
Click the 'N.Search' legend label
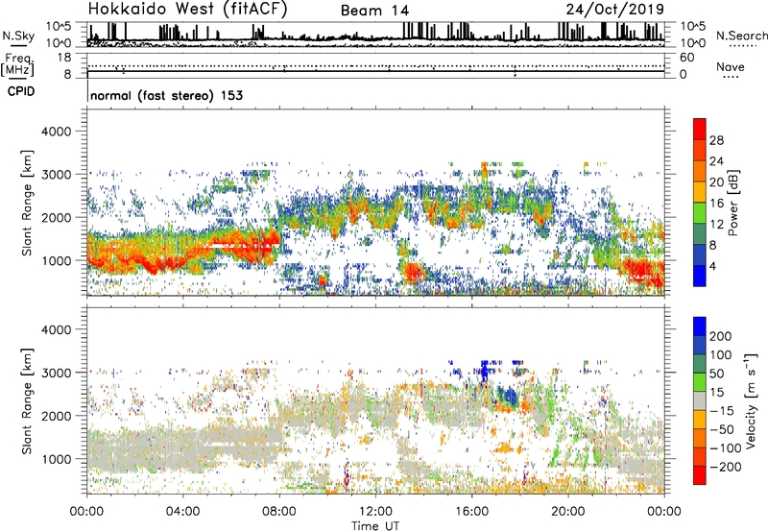[x=741, y=36]
